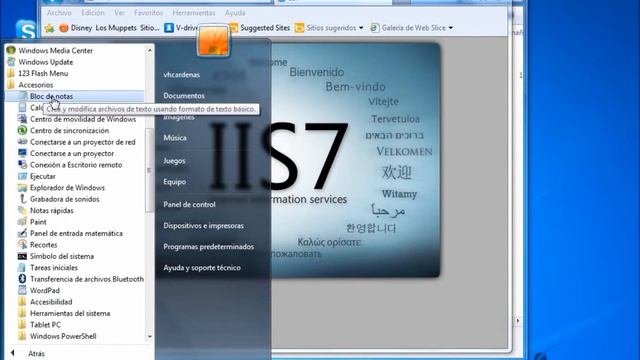Open Explorador de Windows
The height and width of the screenshot is (360, 640).
[x=67, y=188]
